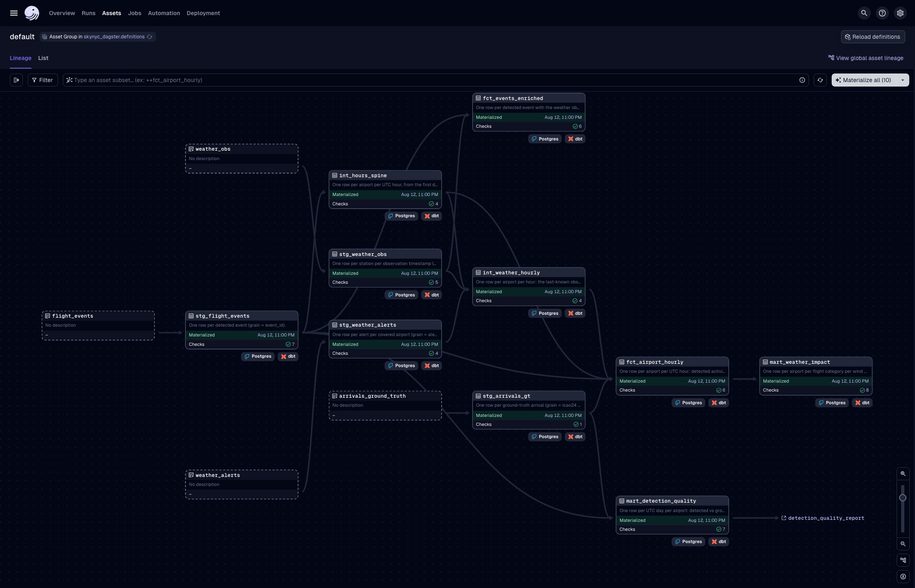Switch to the Lineage tab
Screen dimensions: 915x588
[20, 58]
